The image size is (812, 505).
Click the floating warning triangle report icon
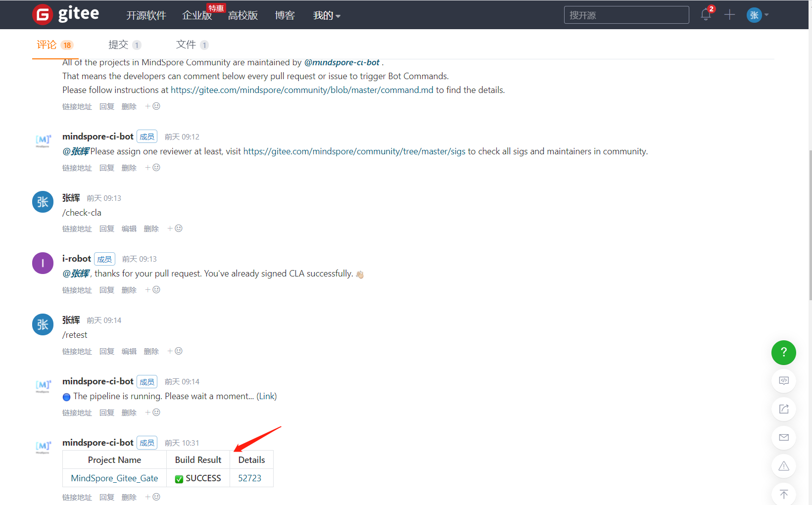pos(784,466)
